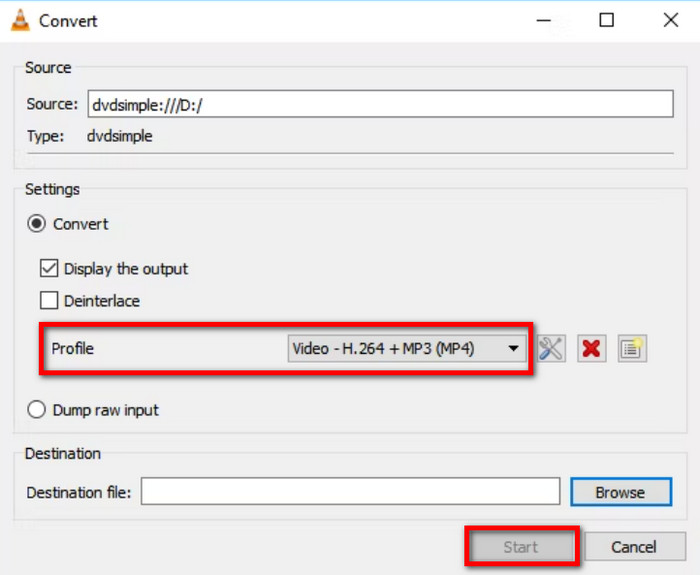Close the Convert window
This screenshot has height=575, width=700.
tap(671, 21)
